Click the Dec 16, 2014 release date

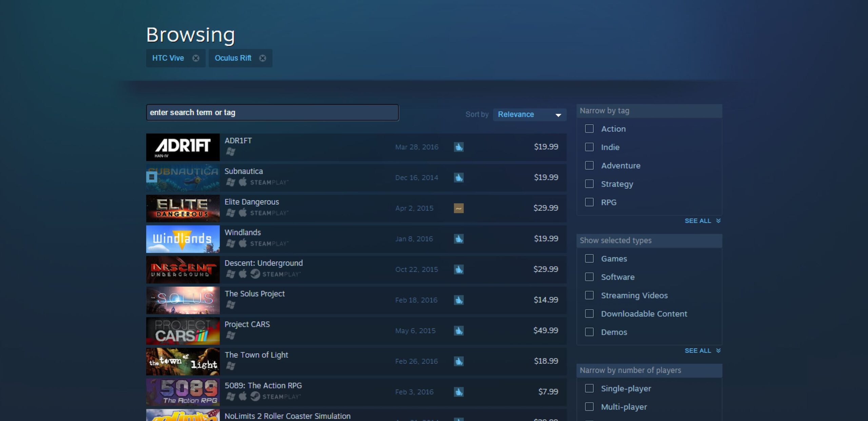click(x=416, y=177)
